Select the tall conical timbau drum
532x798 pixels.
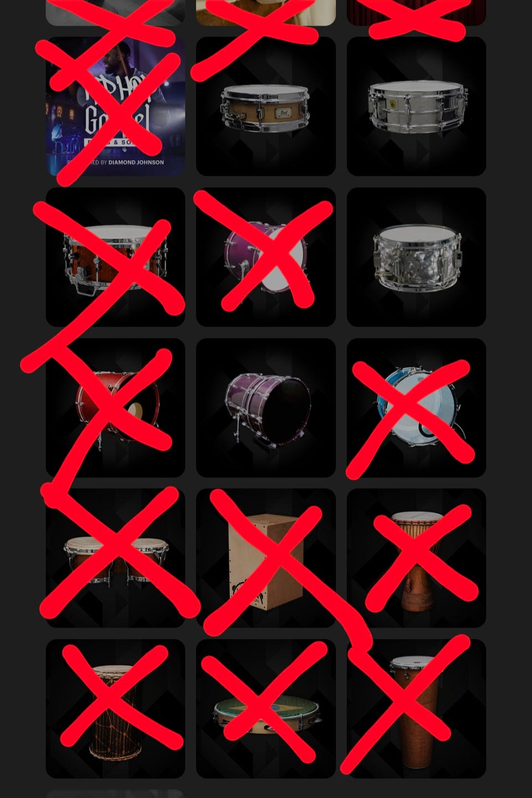[417, 709]
